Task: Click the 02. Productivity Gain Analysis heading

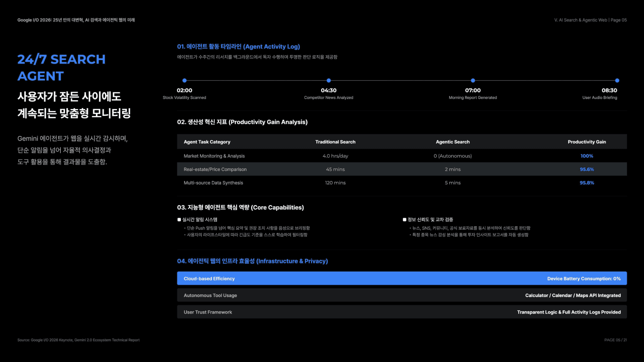Action: coord(242,122)
